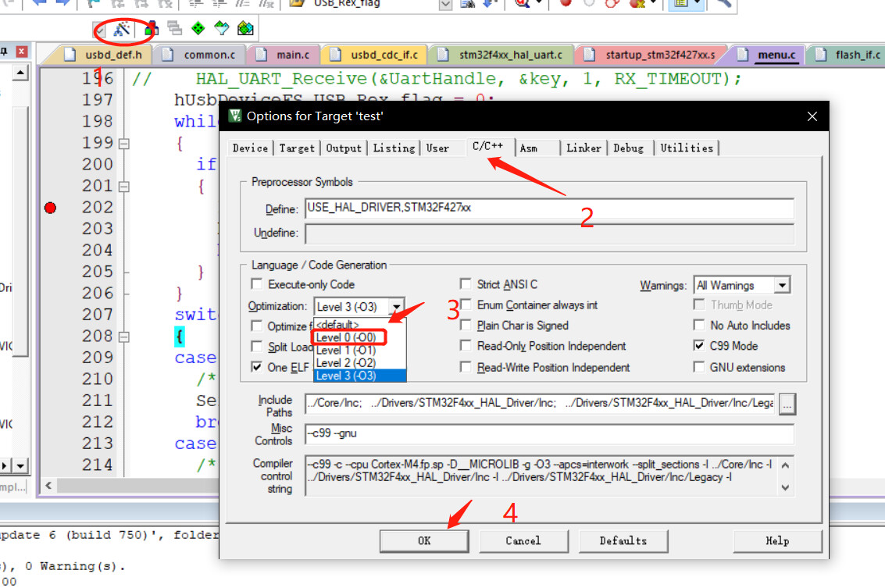Viewport: 885px width, 588px height.
Task: Click the Manage Project Items icon
Action: (x=152, y=29)
